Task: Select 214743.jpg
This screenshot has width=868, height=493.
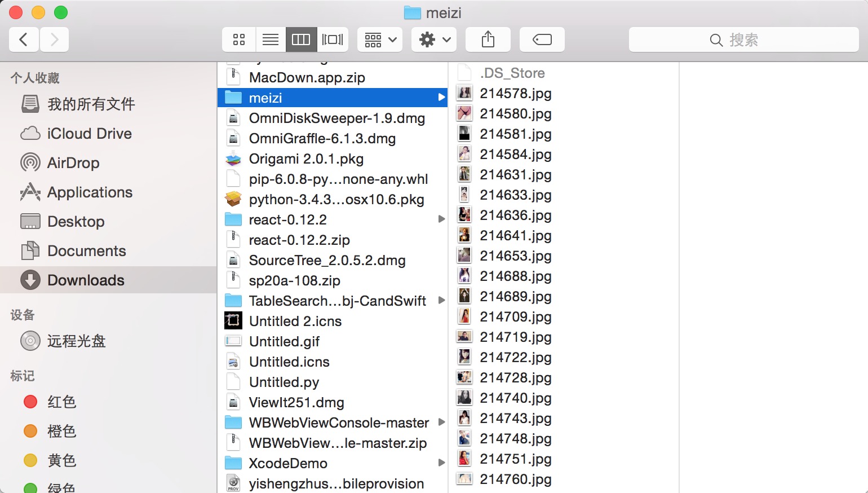Action: [564, 419]
